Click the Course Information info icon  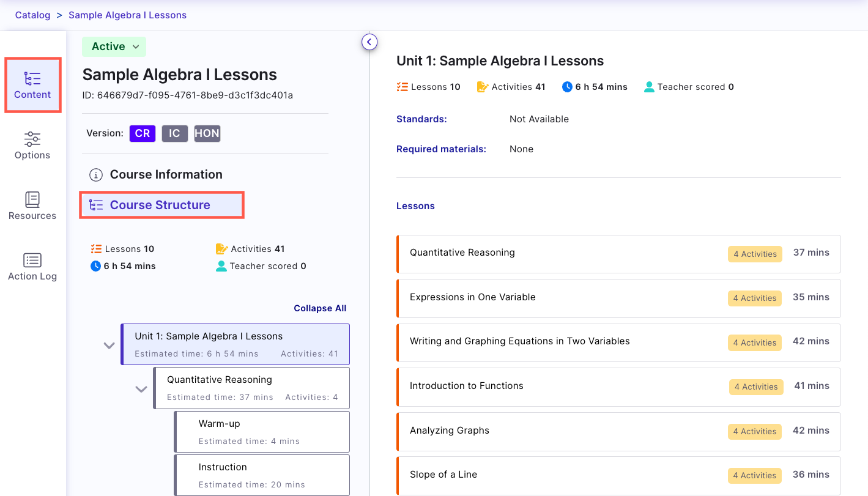[95, 174]
